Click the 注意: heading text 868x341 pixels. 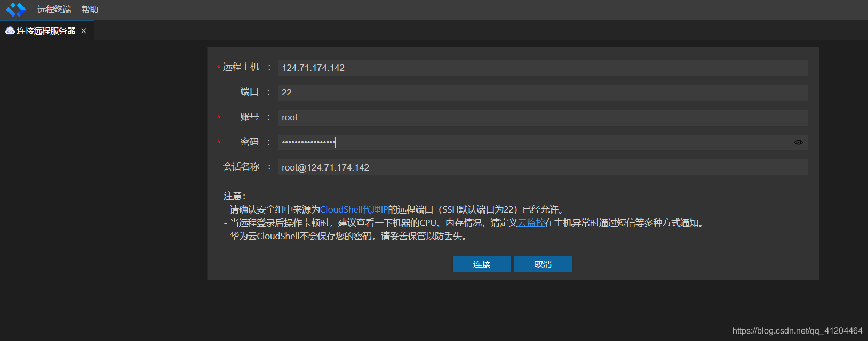click(234, 196)
